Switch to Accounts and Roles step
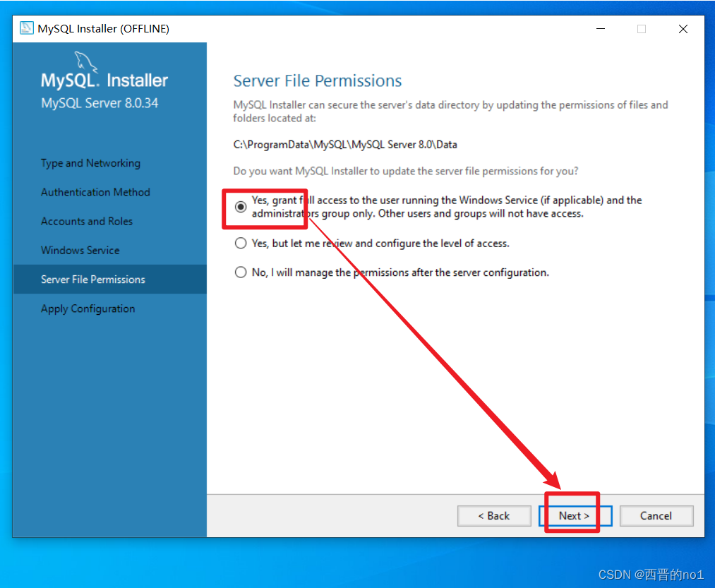The image size is (715, 588). point(87,221)
